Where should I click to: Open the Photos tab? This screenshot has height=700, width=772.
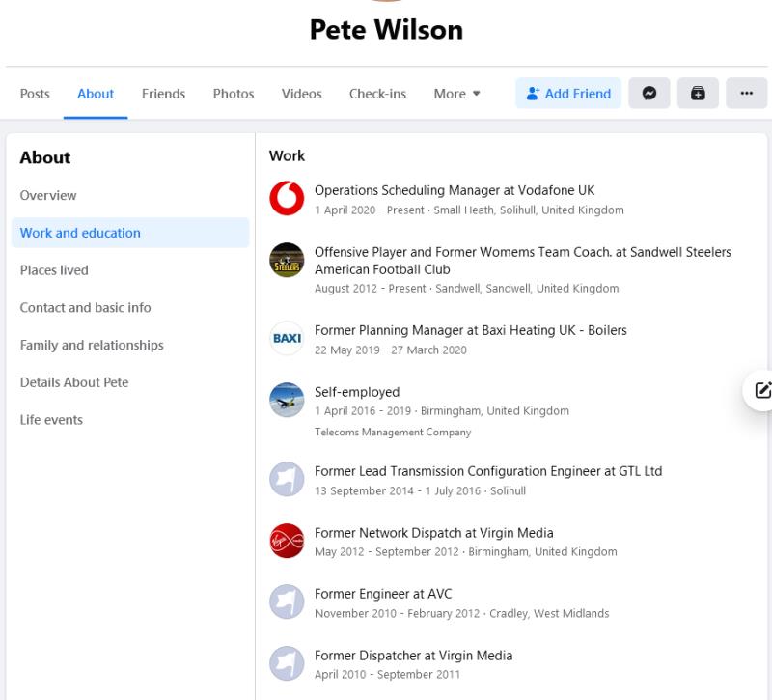click(x=234, y=94)
